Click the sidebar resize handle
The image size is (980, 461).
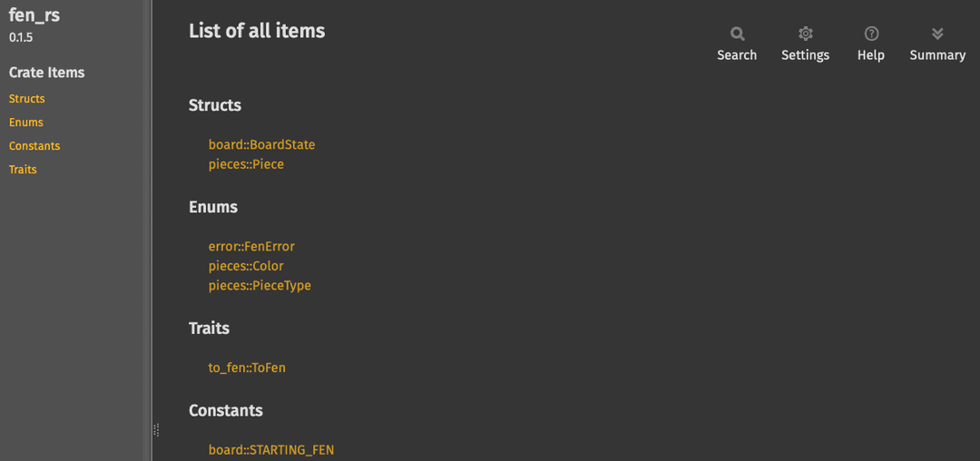(155, 429)
